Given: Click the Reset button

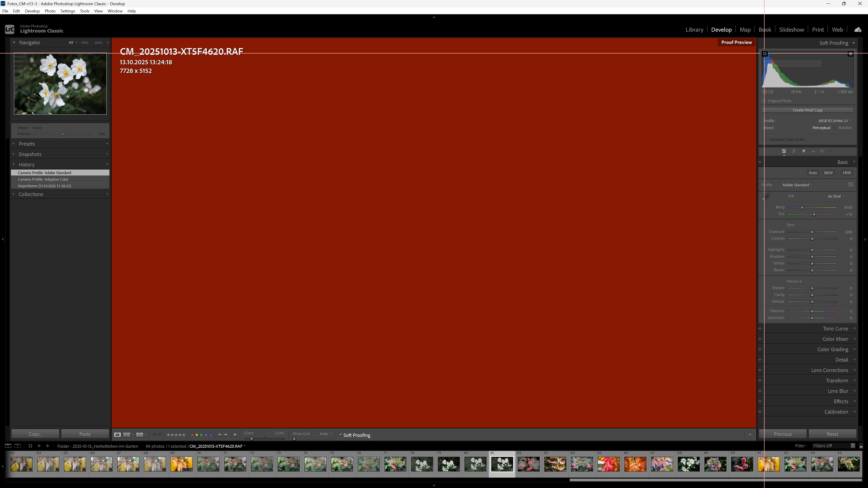Looking at the screenshot, I should [832, 434].
